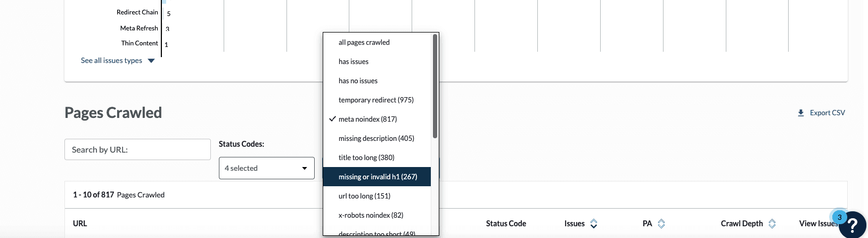The width and height of the screenshot is (868, 238).
Task: Click the Export CSV link
Action: 827,113
